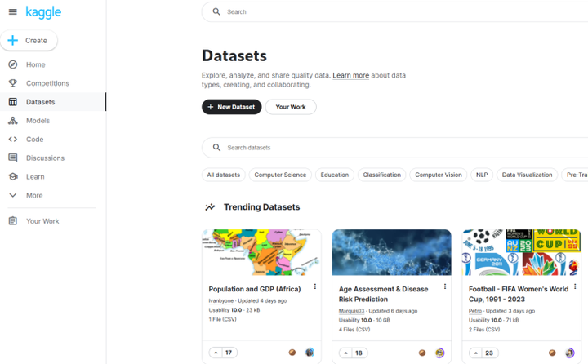Image resolution: width=588 pixels, height=364 pixels.
Task: Select the Computer Science filter tag
Action: 280,175
